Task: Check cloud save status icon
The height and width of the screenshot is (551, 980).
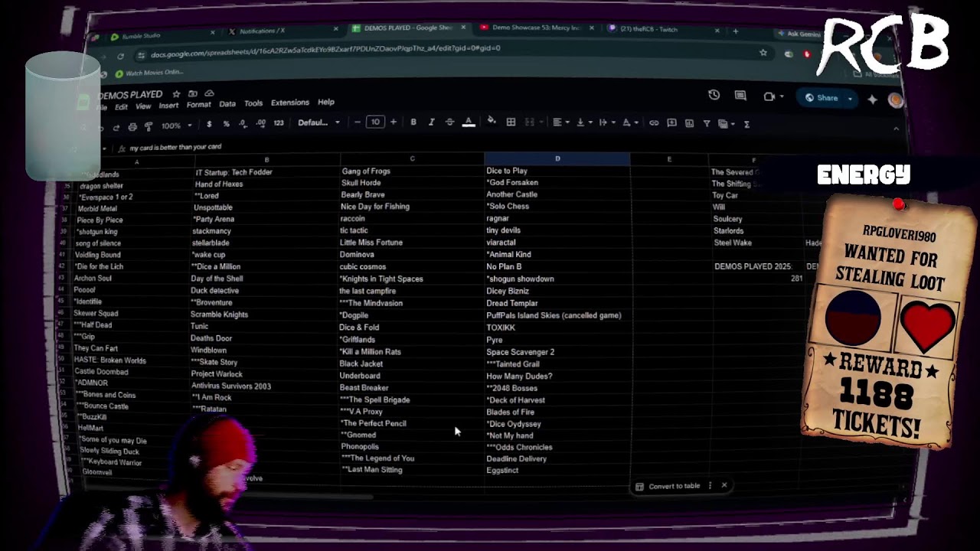Action: click(x=209, y=94)
